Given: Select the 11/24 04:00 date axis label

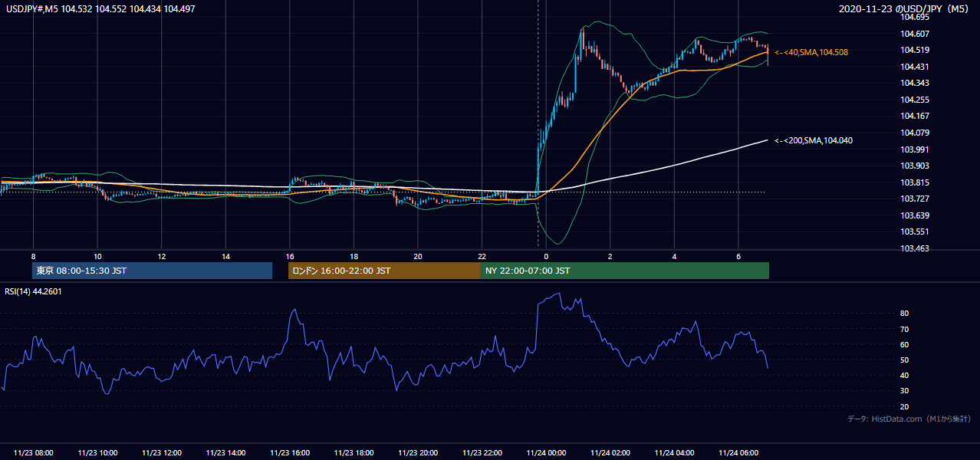Looking at the screenshot, I should coord(674,453).
